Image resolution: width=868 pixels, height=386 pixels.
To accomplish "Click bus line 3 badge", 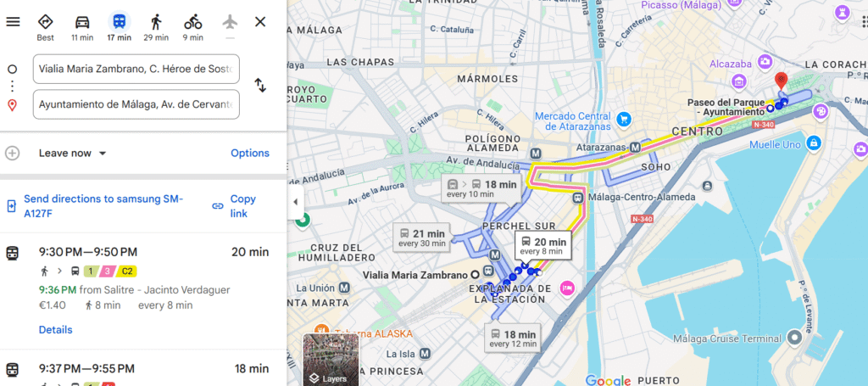I will point(108,271).
